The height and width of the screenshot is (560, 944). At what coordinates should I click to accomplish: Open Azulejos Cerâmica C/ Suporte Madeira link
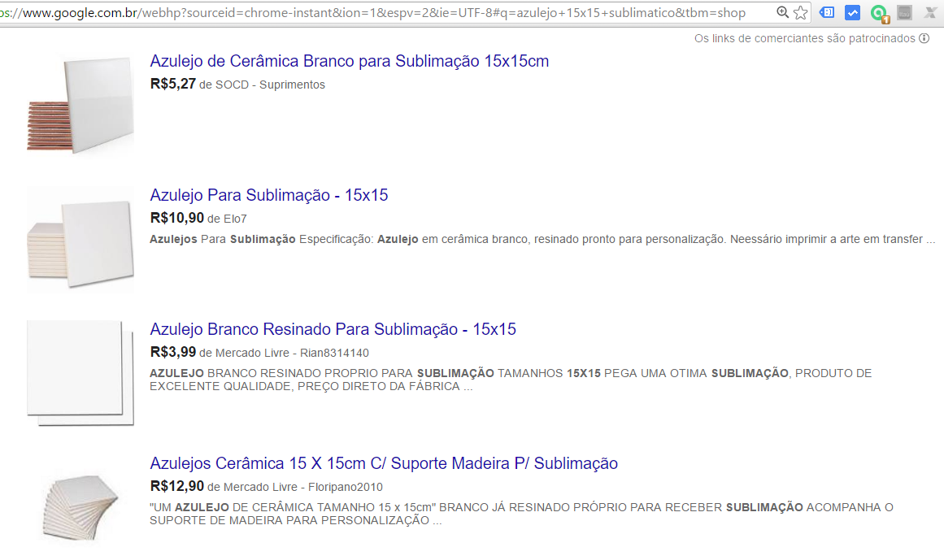[x=384, y=464]
